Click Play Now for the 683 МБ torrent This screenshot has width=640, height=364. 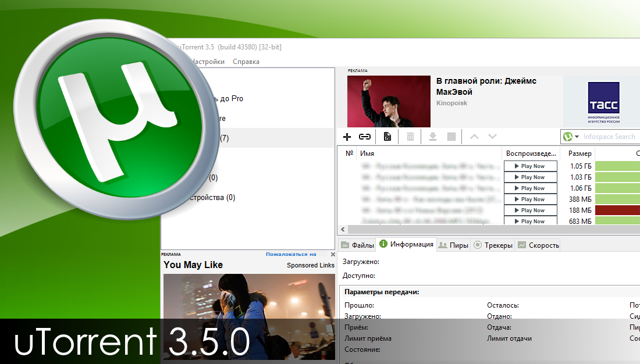click(530, 220)
